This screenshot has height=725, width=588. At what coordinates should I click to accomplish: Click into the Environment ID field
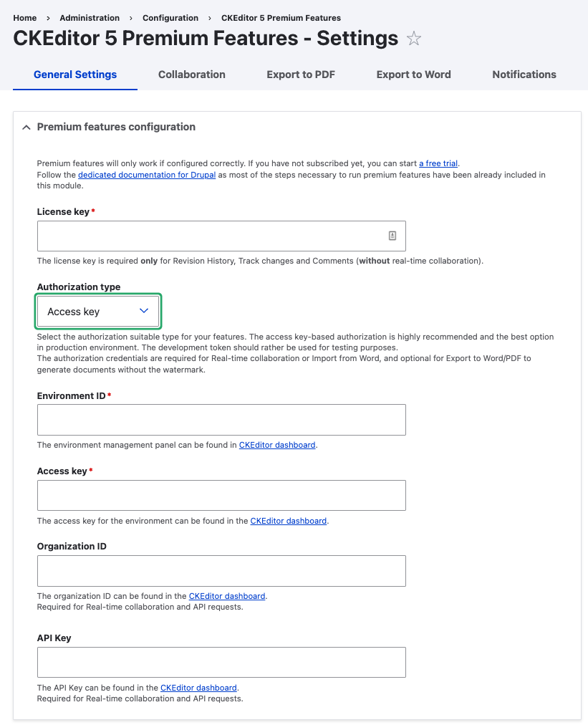pyautogui.click(x=221, y=419)
